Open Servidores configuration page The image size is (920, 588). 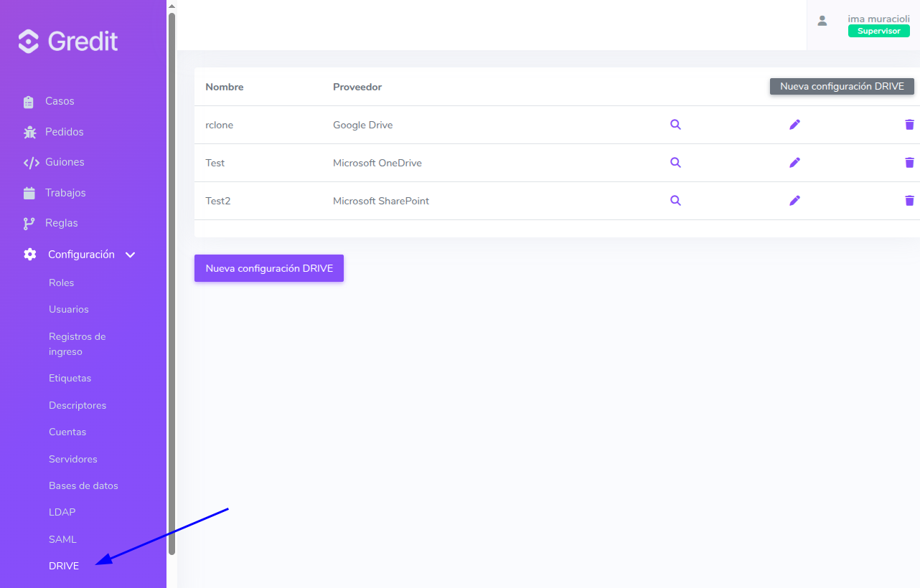point(73,459)
